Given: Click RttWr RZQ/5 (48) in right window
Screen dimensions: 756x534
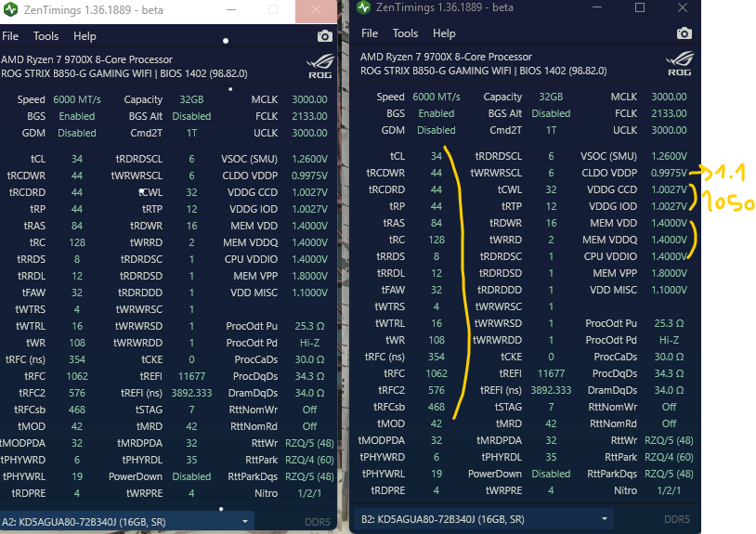Looking at the screenshot, I should (670, 440).
